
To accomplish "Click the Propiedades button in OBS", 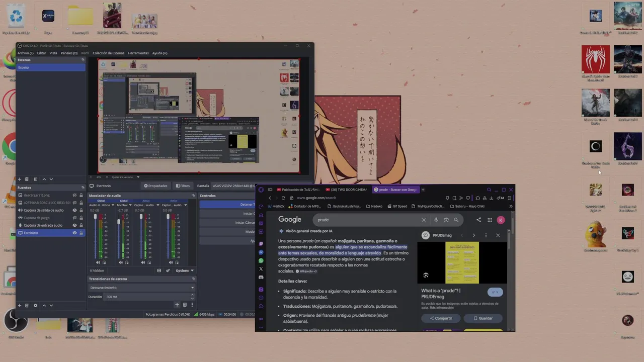I will 155,186.
